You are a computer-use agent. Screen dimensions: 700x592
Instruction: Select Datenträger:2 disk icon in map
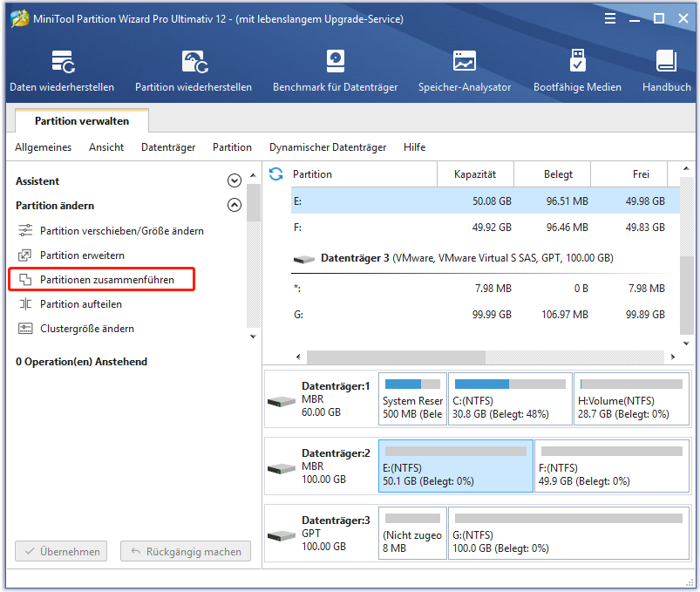point(282,468)
